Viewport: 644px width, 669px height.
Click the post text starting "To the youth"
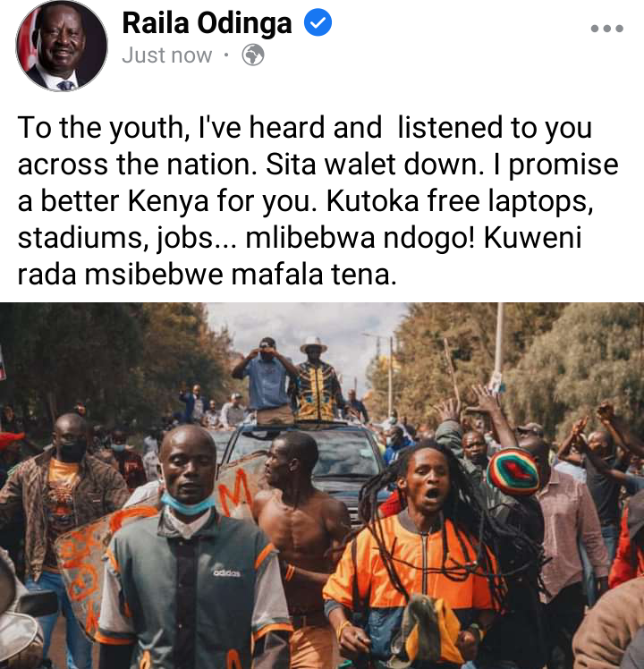click(x=318, y=200)
